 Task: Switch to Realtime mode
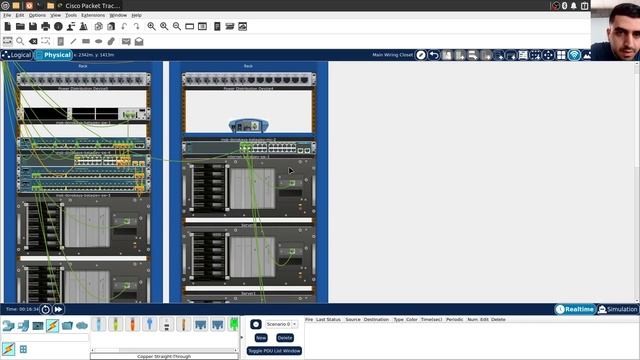point(575,309)
